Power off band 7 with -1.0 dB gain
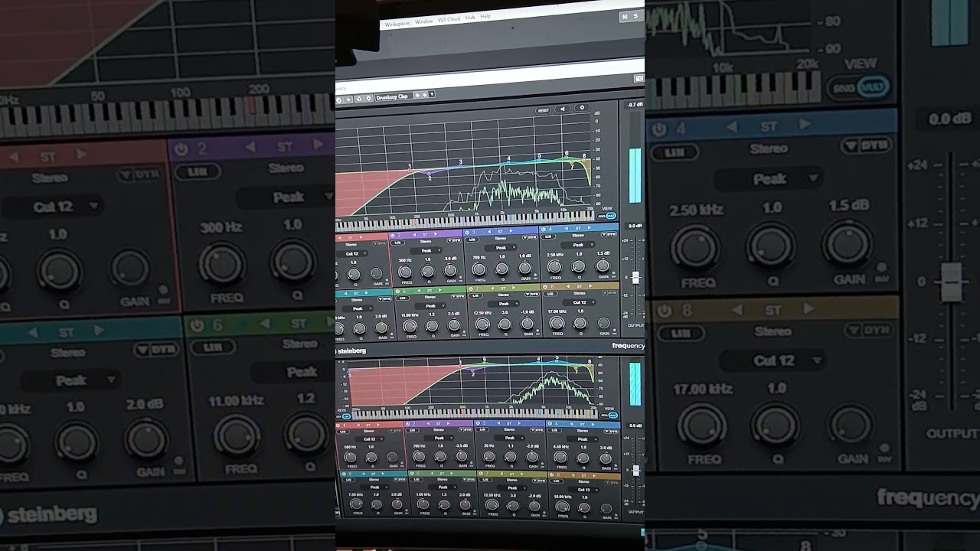This screenshot has width=980, height=551. pyautogui.click(x=471, y=289)
